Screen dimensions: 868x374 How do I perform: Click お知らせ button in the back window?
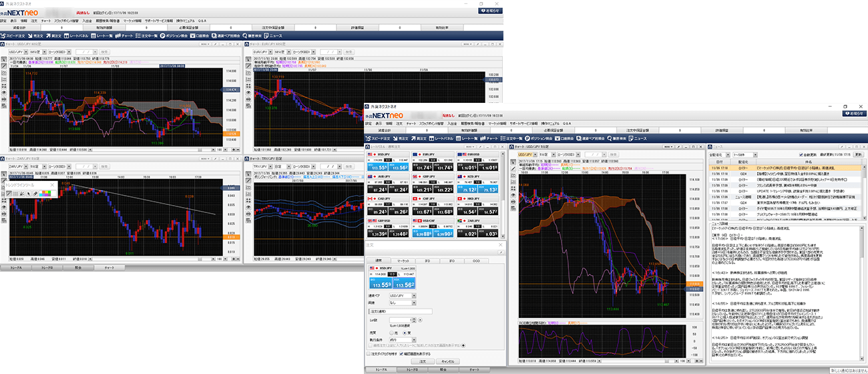(x=491, y=11)
